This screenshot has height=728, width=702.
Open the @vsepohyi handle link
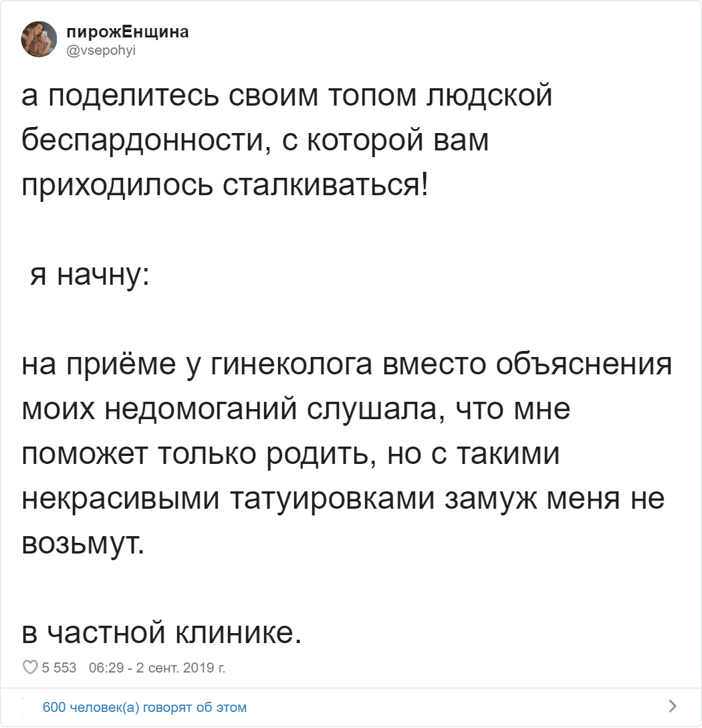point(101,47)
